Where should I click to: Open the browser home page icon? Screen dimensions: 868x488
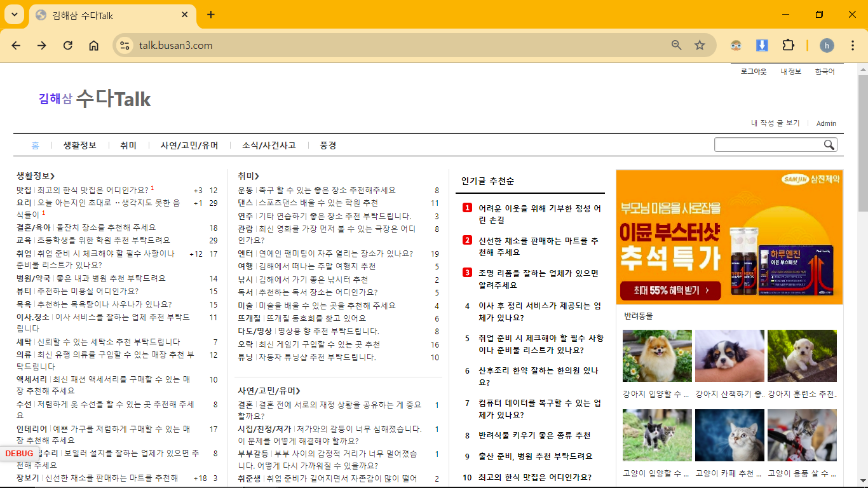click(93, 45)
